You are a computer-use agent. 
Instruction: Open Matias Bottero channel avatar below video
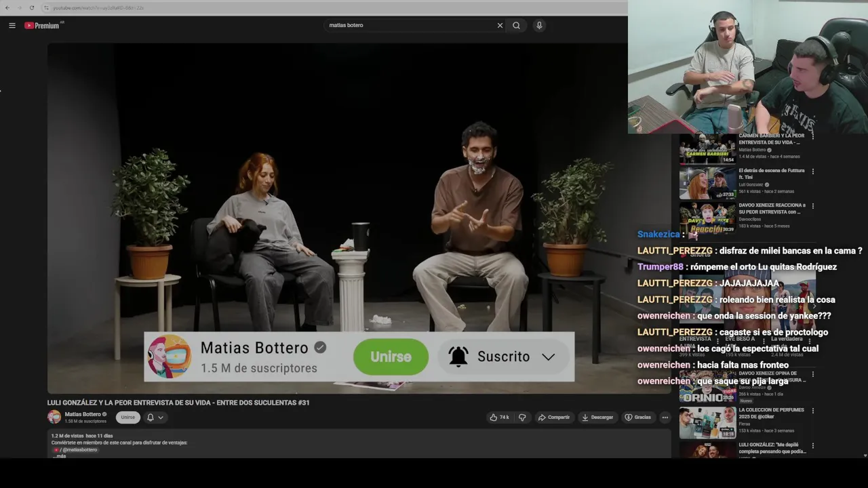tap(54, 417)
